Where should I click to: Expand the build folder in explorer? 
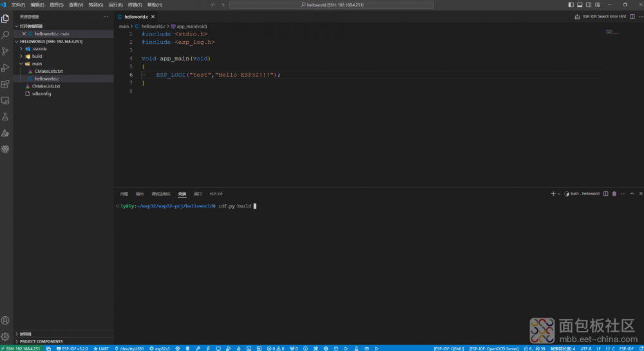(37, 56)
